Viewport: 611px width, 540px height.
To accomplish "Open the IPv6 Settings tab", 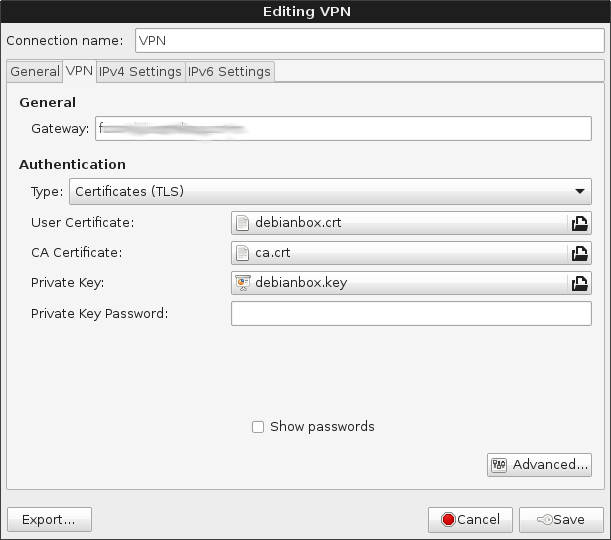I will click(x=229, y=72).
